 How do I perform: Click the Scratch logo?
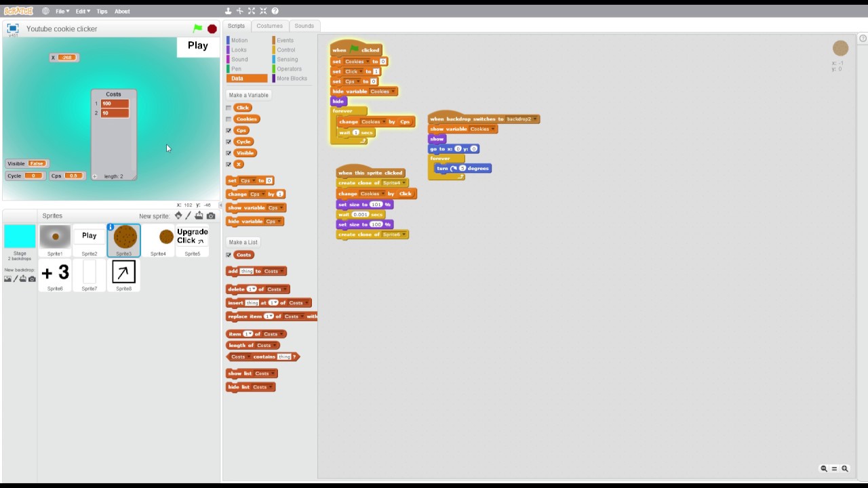pyautogui.click(x=18, y=11)
